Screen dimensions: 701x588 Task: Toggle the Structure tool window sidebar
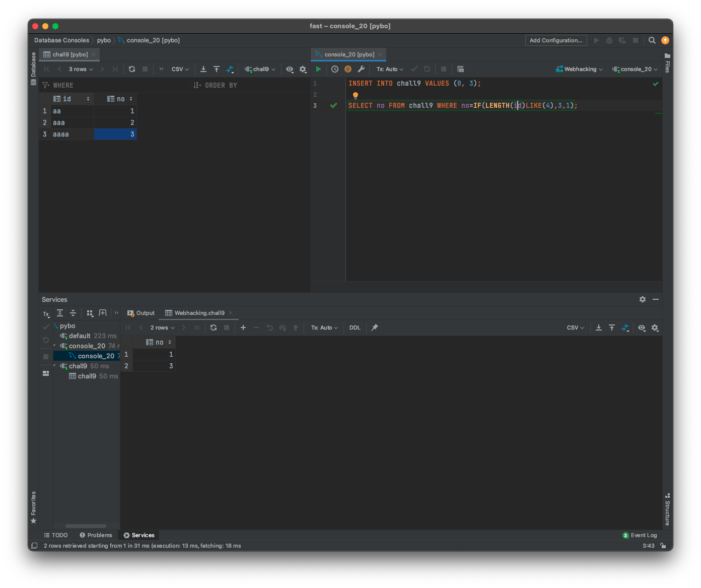(667, 509)
